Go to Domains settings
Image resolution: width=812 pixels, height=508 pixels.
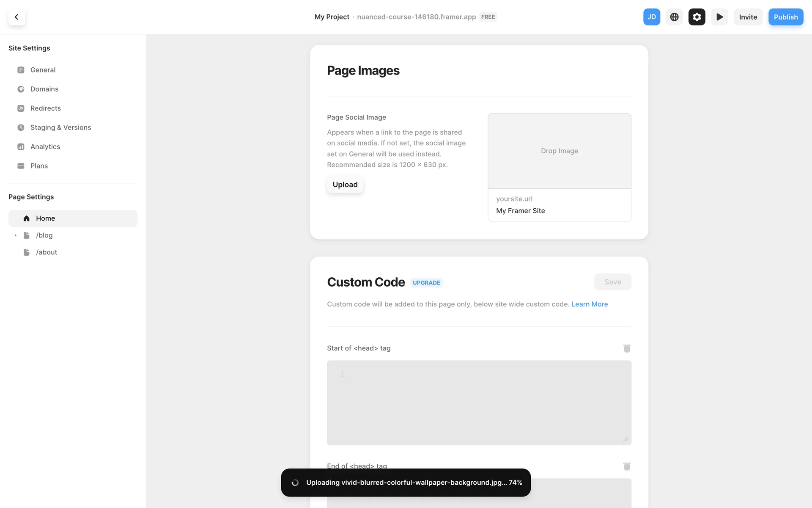click(x=44, y=89)
